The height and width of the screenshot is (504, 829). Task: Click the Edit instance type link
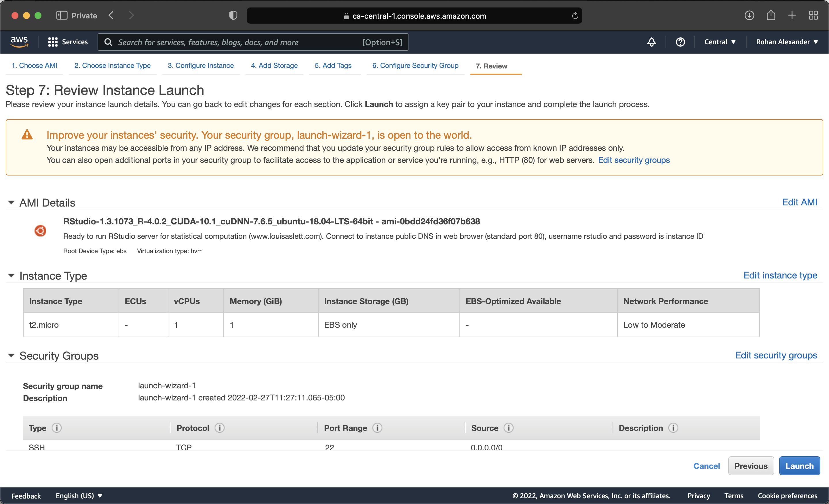click(x=780, y=275)
